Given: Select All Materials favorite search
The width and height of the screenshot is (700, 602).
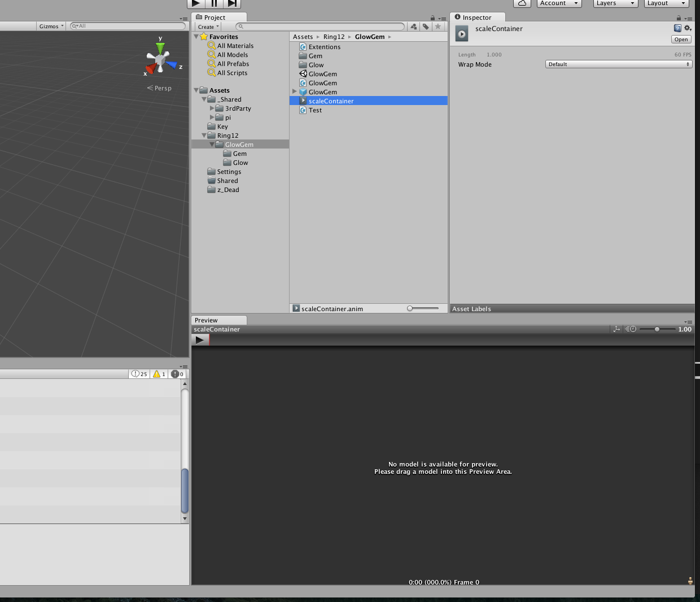Looking at the screenshot, I should 235,46.
